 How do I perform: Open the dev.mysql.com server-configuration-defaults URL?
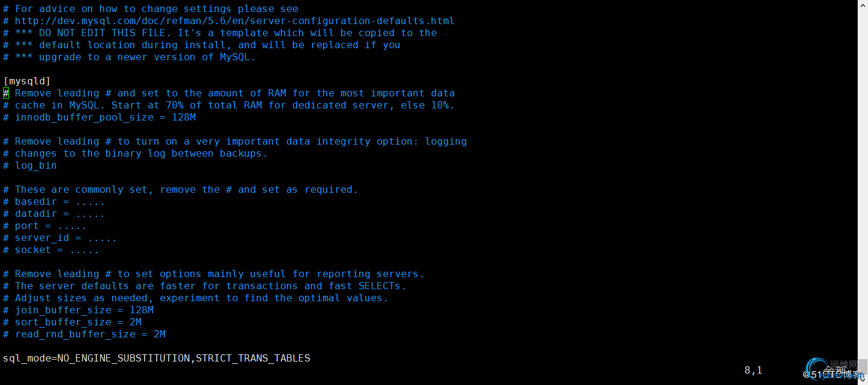235,21
